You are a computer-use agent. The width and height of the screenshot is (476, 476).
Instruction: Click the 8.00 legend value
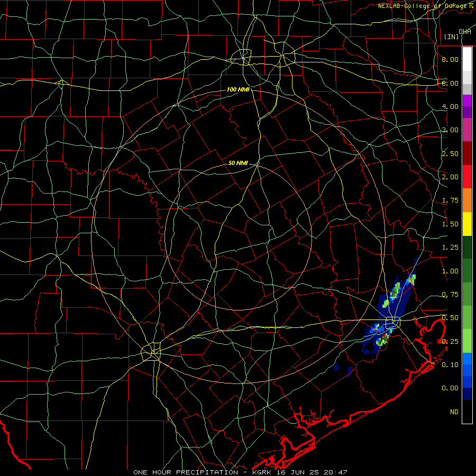pos(450,59)
